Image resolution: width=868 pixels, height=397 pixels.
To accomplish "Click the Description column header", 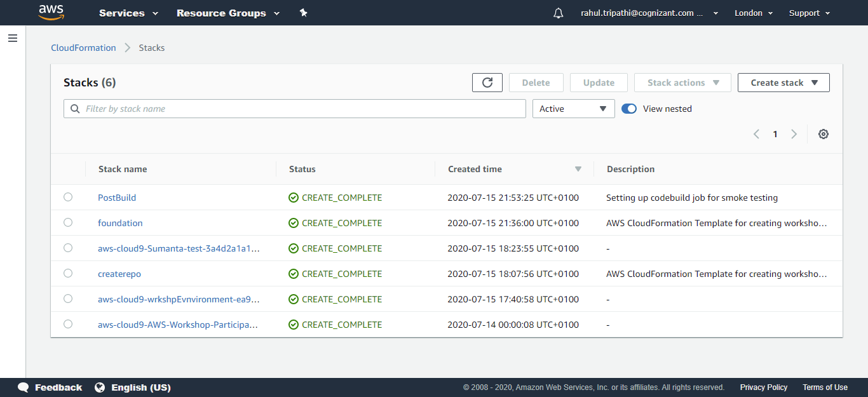I will coord(630,169).
